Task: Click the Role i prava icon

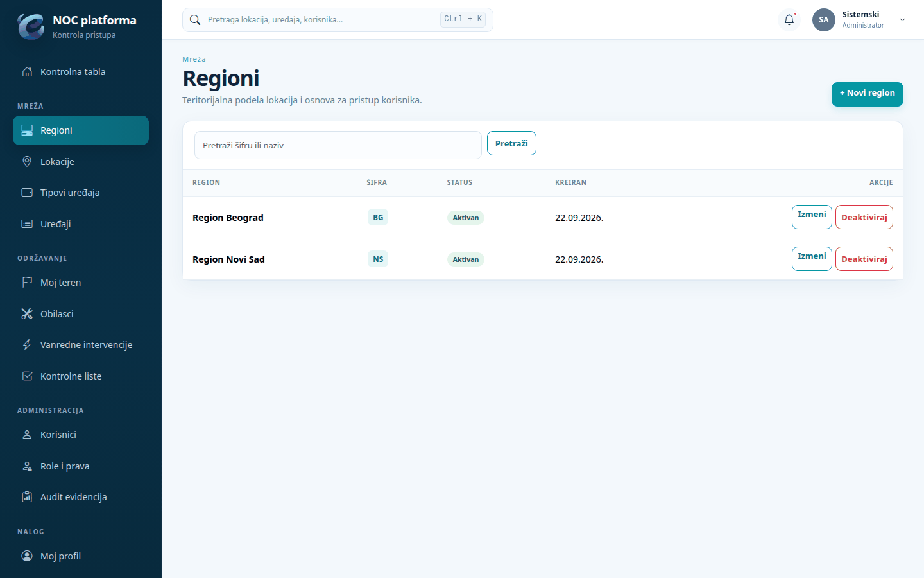Action: (x=27, y=466)
